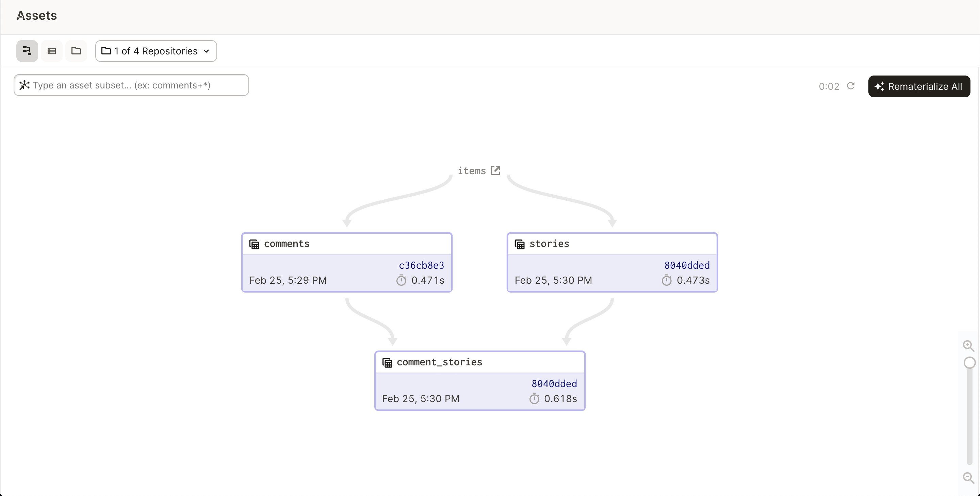Zoom in the graph with magnifier plus

(968, 346)
